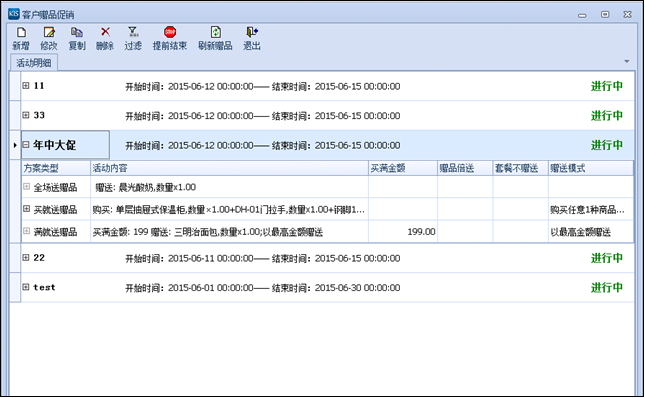Click the 买满金额 column header
645x398 pixels.
pos(403,168)
